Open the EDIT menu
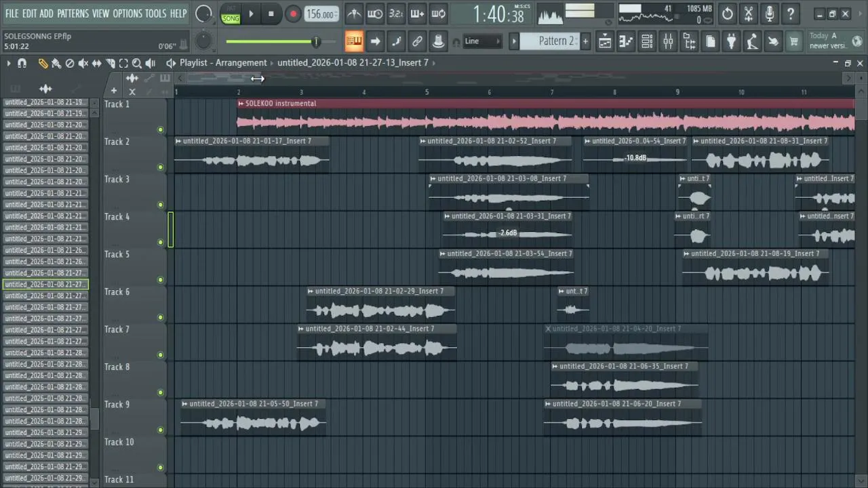Screen dimensions: 868x488 pyautogui.click(x=29, y=14)
